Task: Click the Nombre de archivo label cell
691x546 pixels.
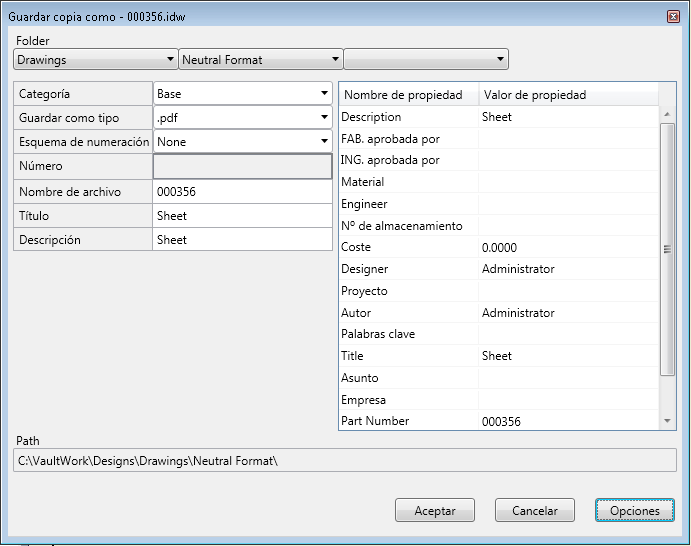Action: click(83, 192)
